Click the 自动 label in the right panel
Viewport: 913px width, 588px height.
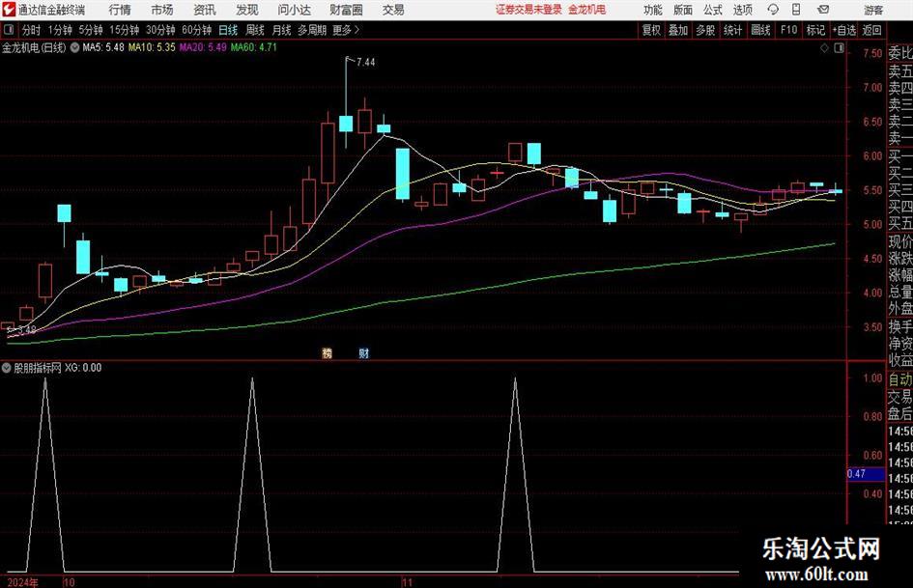click(x=900, y=379)
